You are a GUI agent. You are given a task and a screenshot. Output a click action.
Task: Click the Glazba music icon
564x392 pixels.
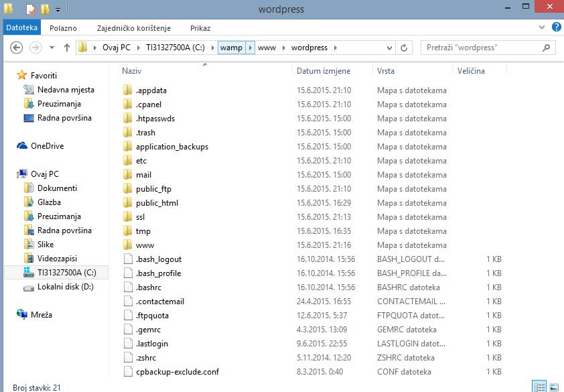(29, 202)
